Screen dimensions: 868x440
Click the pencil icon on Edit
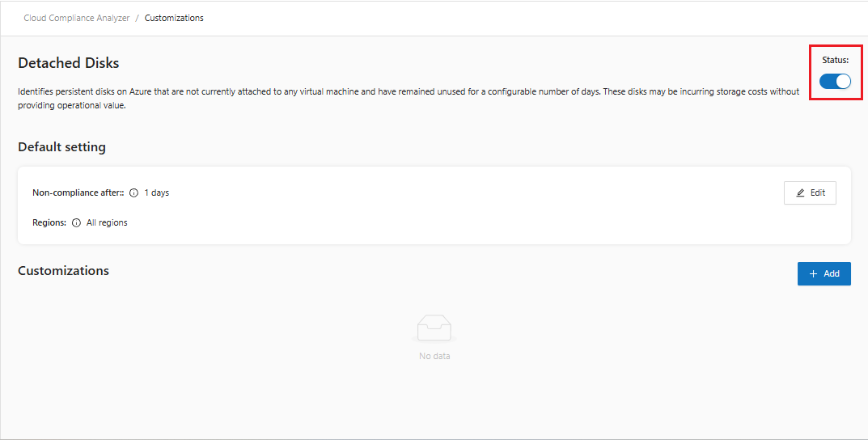(x=801, y=192)
